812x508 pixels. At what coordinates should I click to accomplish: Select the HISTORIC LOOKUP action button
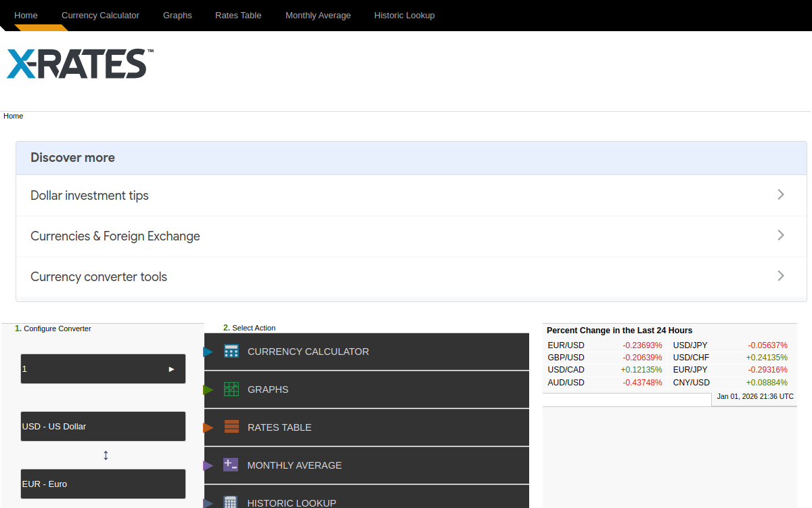pos(367,496)
